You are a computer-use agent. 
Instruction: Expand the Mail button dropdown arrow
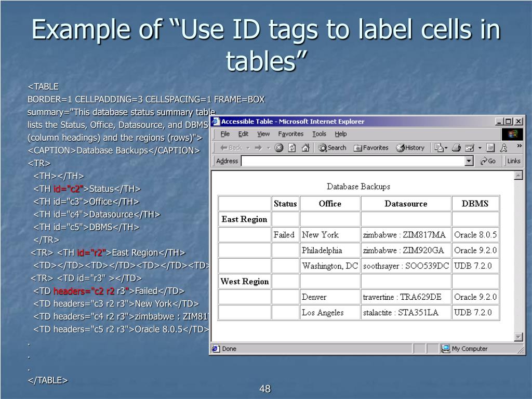[x=446, y=148]
